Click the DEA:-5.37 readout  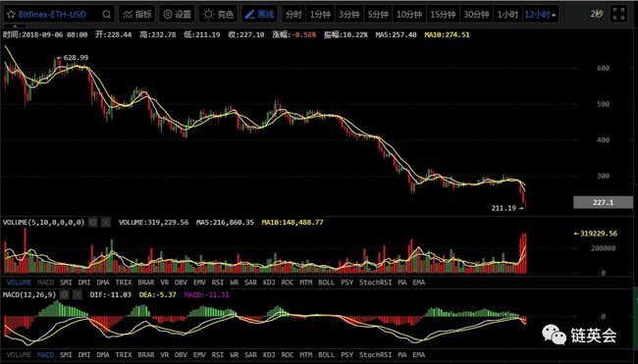tap(157, 294)
